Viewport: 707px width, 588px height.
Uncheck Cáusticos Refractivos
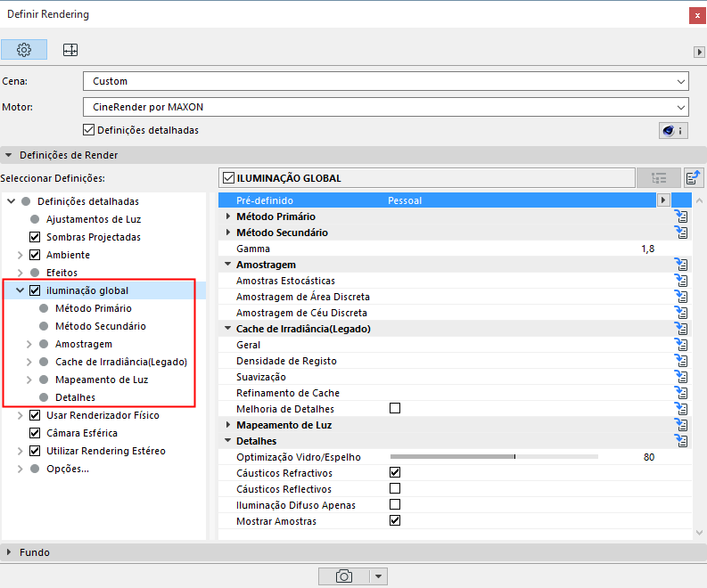tap(395, 472)
